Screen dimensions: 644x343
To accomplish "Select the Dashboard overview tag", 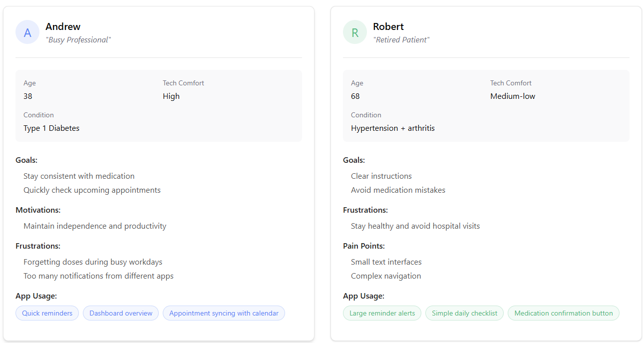I will coord(121,313).
